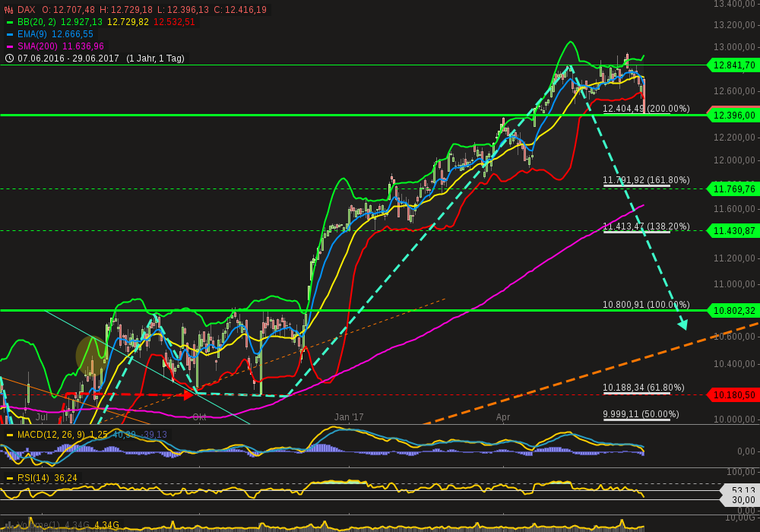Click the (1 Jahr, 1 Tag) timeframe text
760x532 pixels.
click(155, 59)
